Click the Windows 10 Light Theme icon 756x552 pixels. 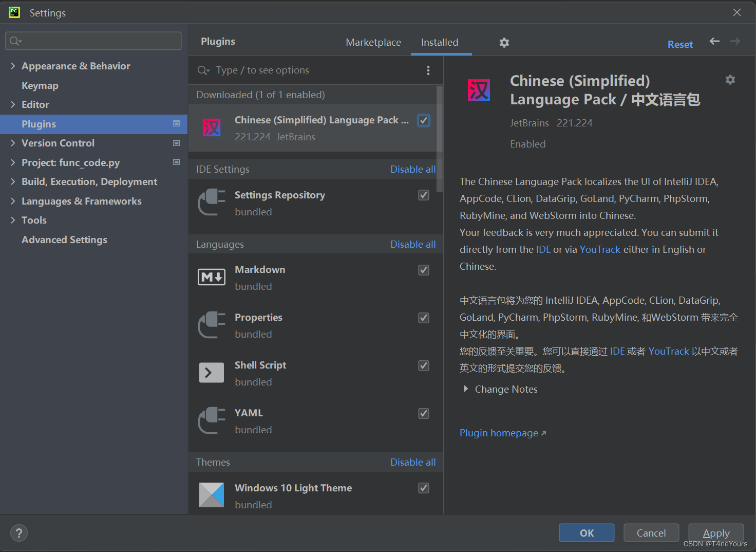click(x=212, y=495)
